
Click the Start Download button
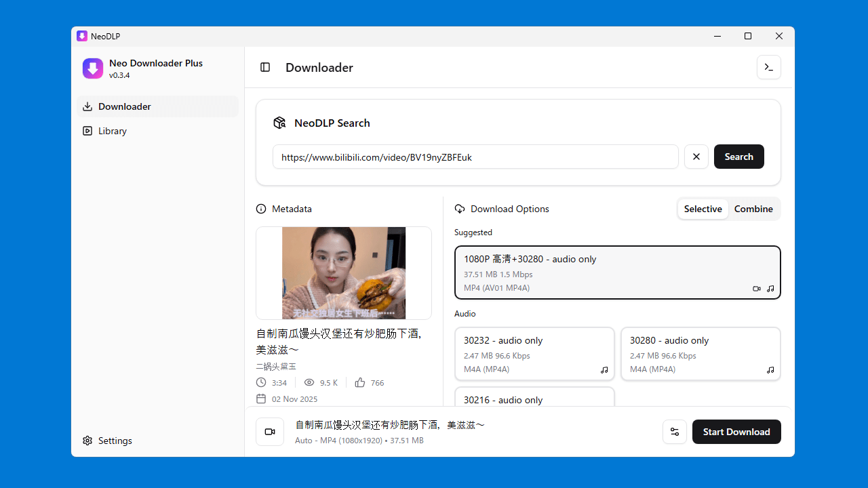[736, 432]
